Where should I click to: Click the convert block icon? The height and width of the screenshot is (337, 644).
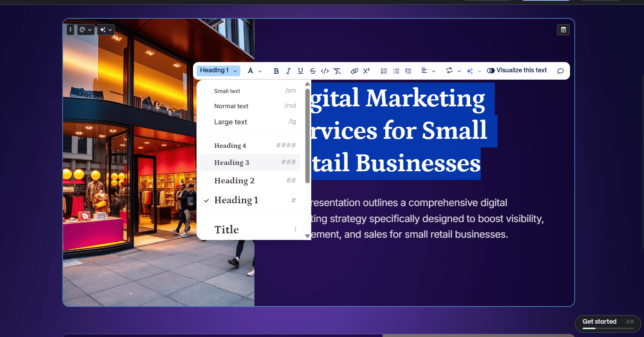point(449,70)
